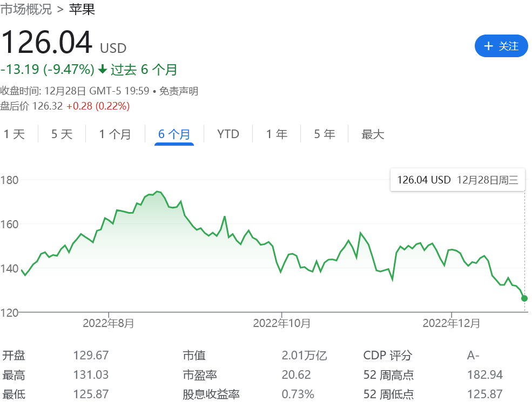
Task: Open the 免责声明 disclaimer link
Action: pos(178,91)
